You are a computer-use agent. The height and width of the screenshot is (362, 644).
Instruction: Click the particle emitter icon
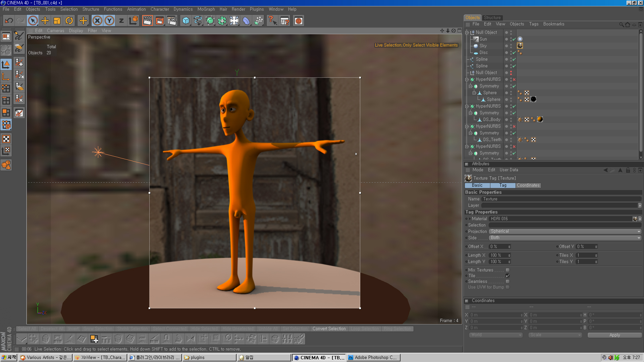[258, 21]
